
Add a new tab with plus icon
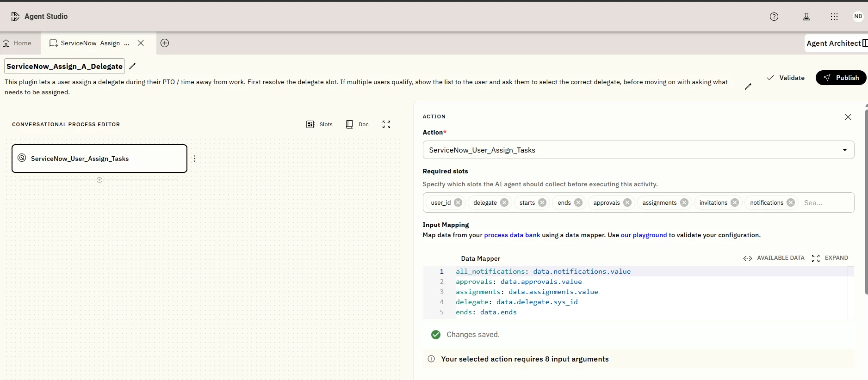pos(165,43)
